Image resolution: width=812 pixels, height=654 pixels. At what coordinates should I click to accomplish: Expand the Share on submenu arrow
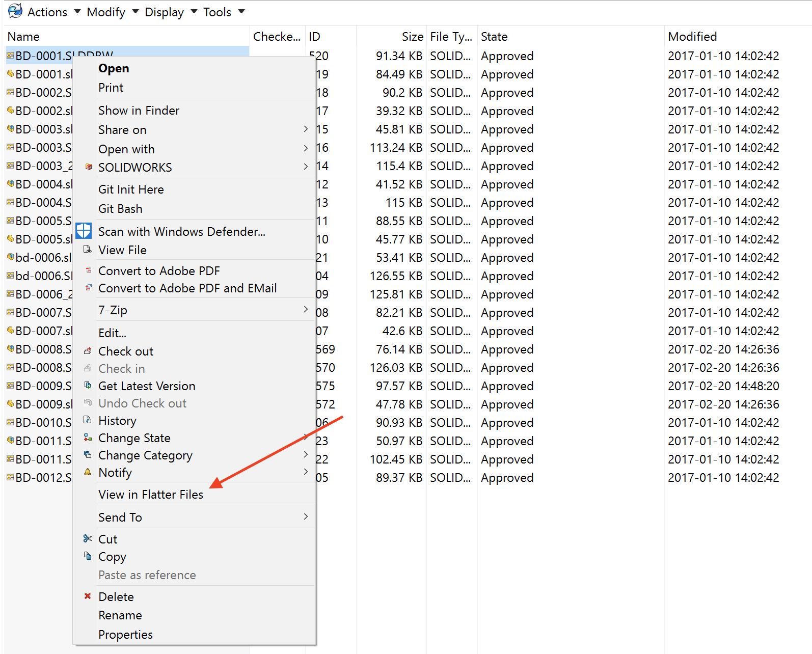pyautogui.click(x=306, y=129)
